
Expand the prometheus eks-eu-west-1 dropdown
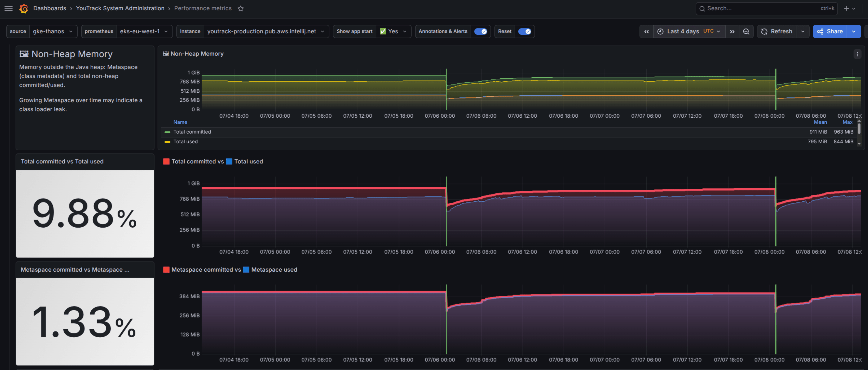click(x=127, y=31)
